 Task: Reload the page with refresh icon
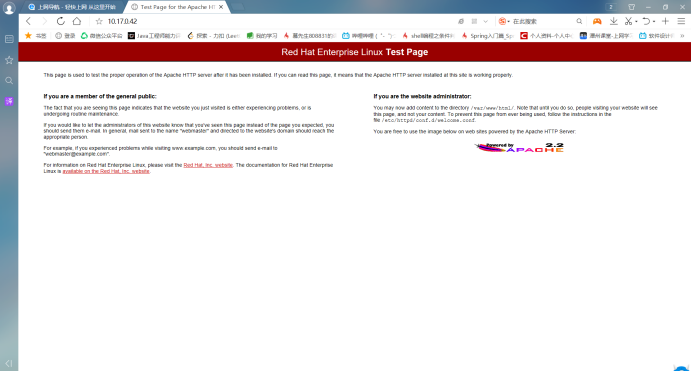[60, 21]
